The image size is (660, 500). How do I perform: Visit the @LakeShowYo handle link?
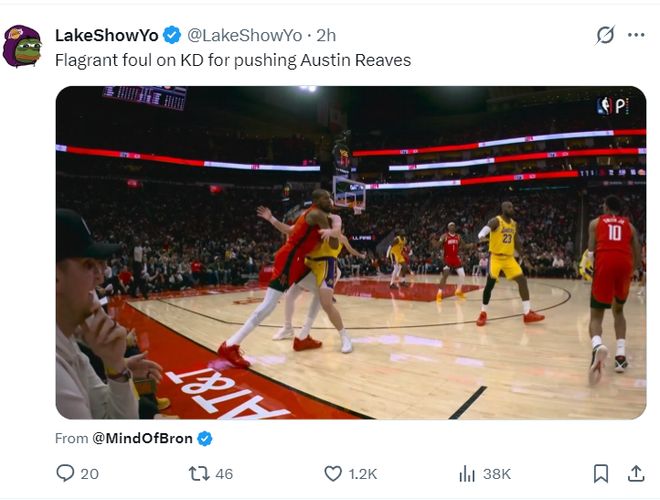pos(244,35)
